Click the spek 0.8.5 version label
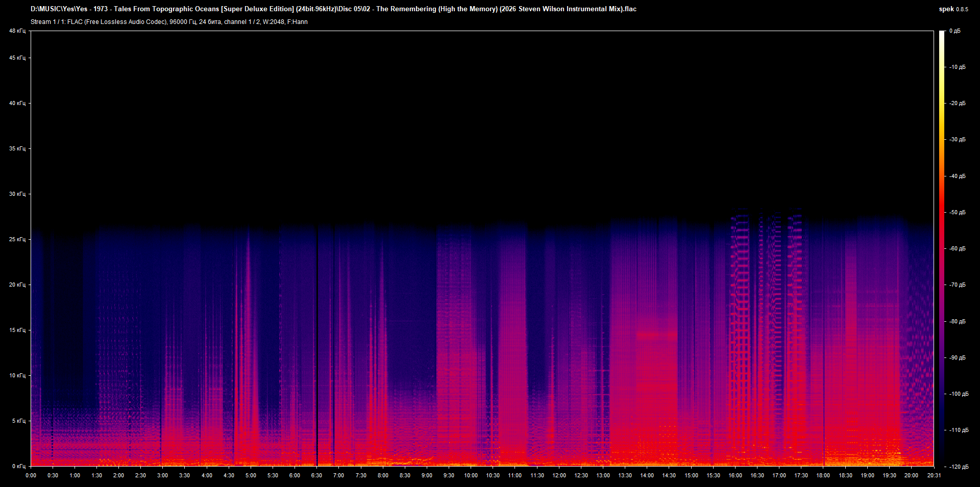 pos(953,9)
